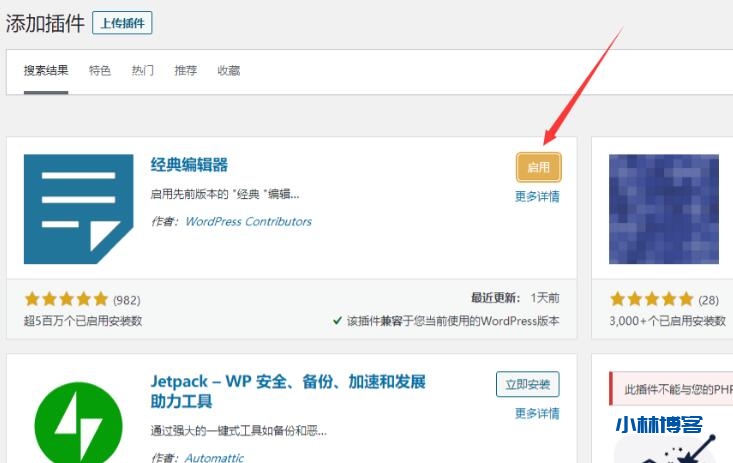The width and height of the screenshot is (733, 463).
Task: Click the five-star rating of Classic Editor
Action: click(66, 299)
